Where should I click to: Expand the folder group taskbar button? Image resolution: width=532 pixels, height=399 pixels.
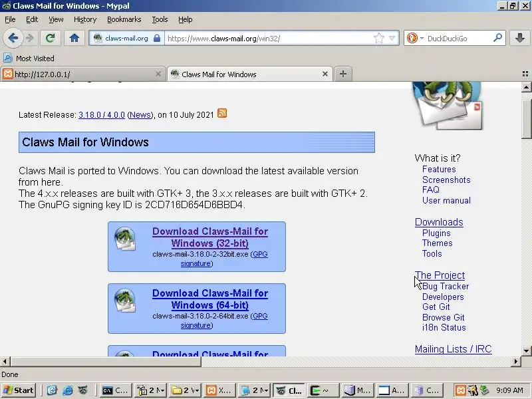click(x=186, y=390)
